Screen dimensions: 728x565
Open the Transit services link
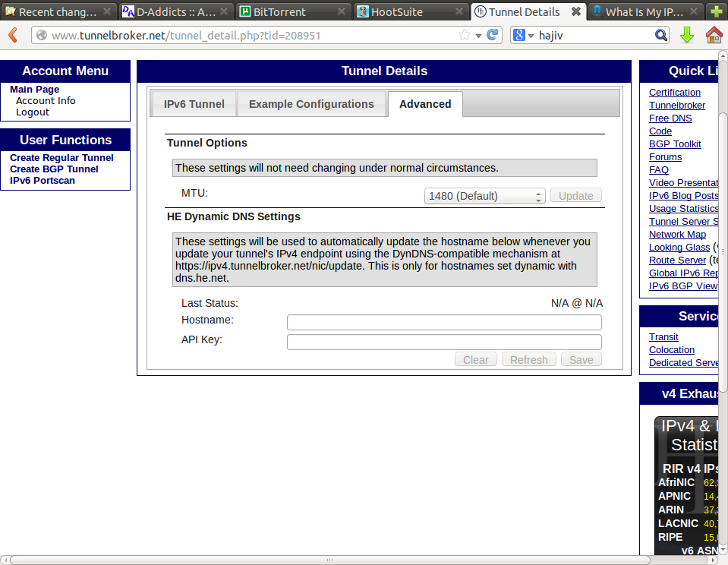(x=663, y=337)
